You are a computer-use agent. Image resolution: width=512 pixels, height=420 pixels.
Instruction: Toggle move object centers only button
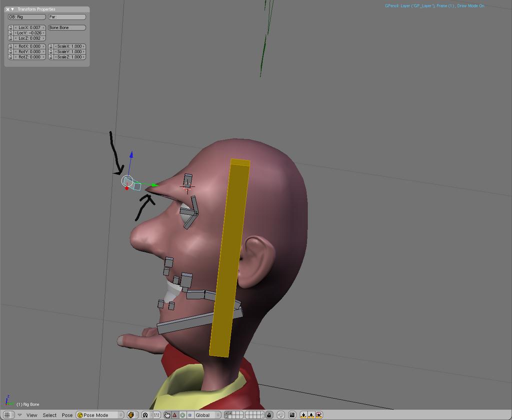click(x=156, y=415)
